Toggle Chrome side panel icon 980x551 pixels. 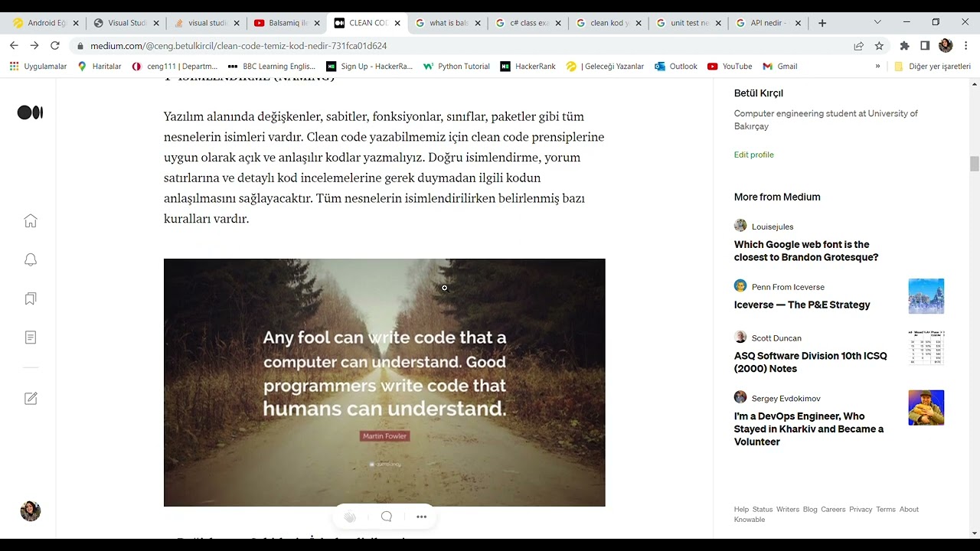coord(925,46)
